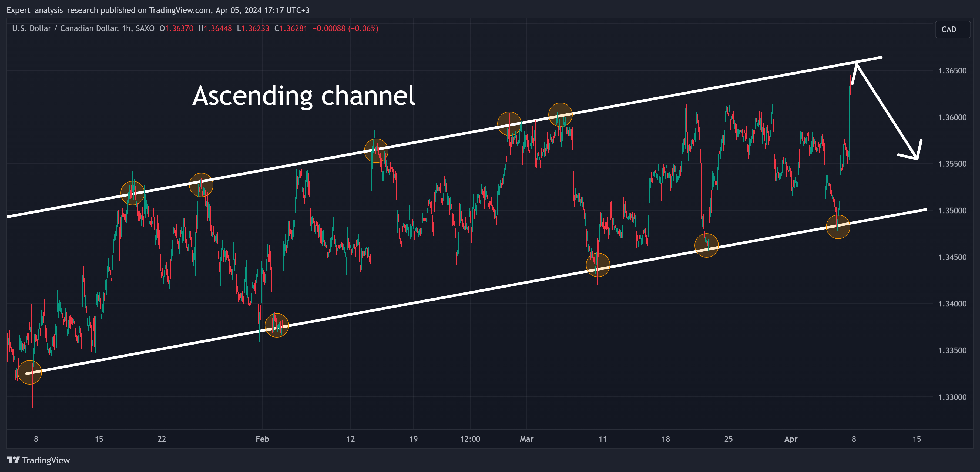Click the published-on header text

(158, 10)
